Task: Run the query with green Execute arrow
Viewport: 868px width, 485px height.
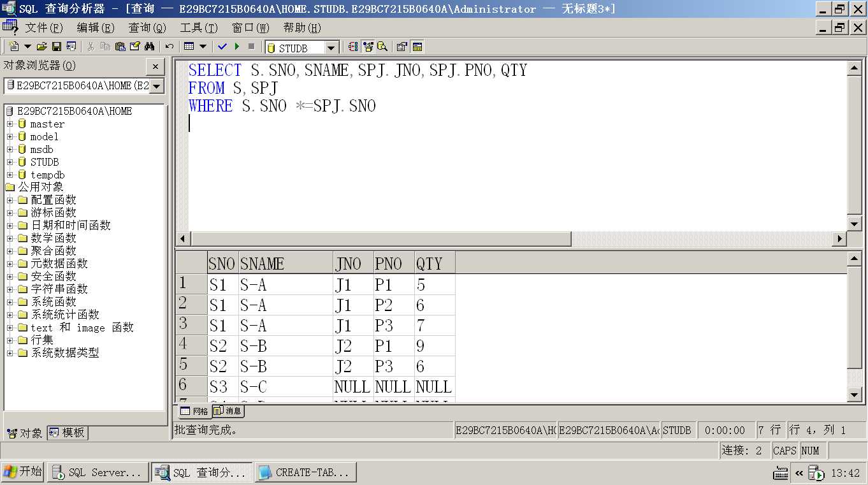Action: tap(237, 47)
